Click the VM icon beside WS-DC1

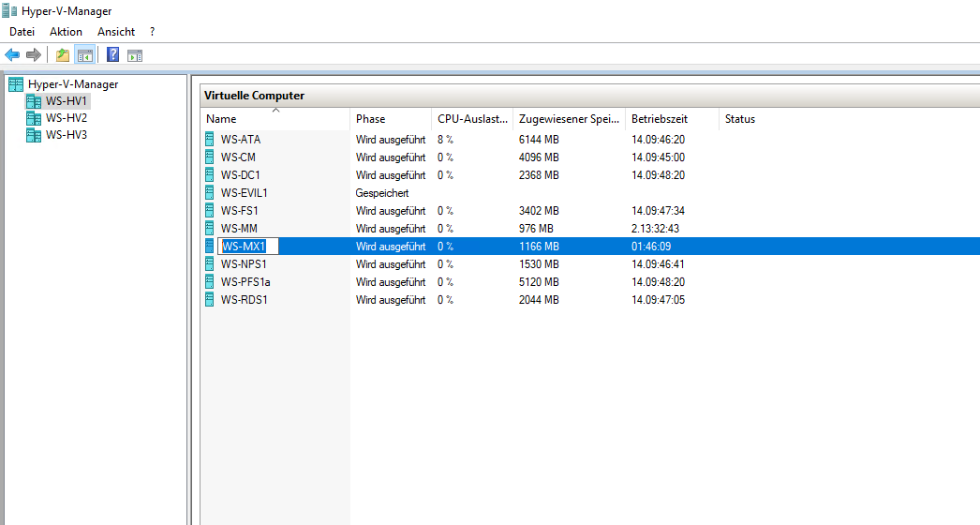[210, 175]
